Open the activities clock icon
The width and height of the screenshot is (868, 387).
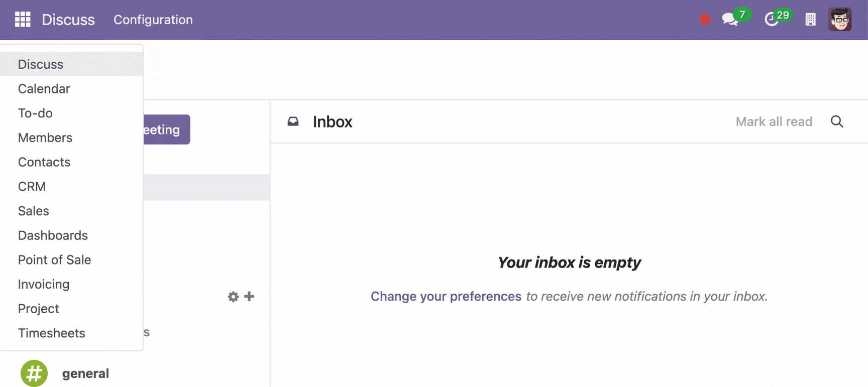771,20
